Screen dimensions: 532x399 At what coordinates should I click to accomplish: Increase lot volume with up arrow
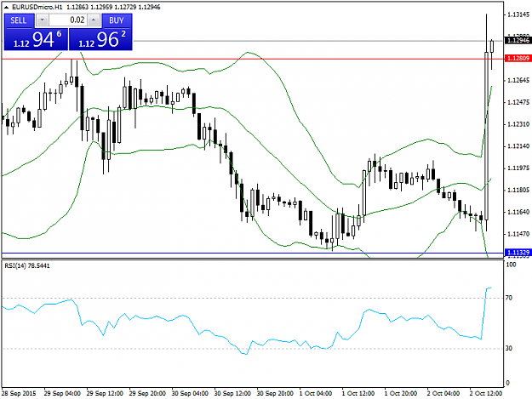tap(94, 20)
